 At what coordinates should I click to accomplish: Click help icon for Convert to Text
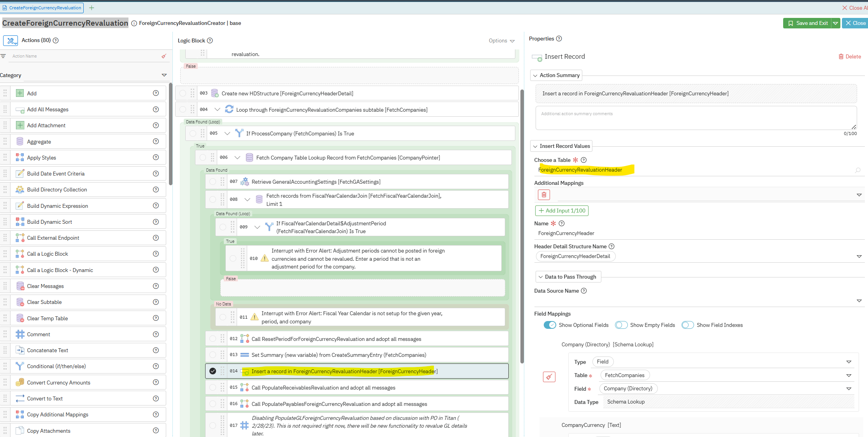(x=156, y=398)
